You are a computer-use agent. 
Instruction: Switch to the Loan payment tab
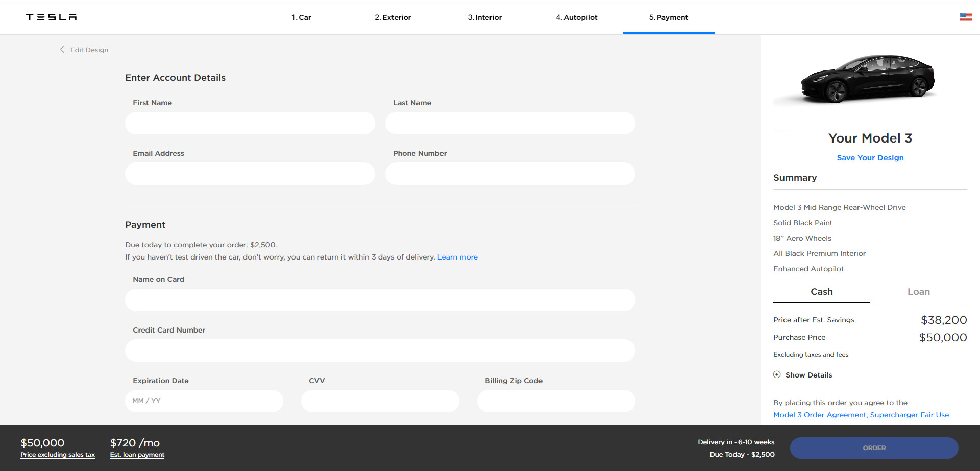pyautogui.click(x=918, y=292)
